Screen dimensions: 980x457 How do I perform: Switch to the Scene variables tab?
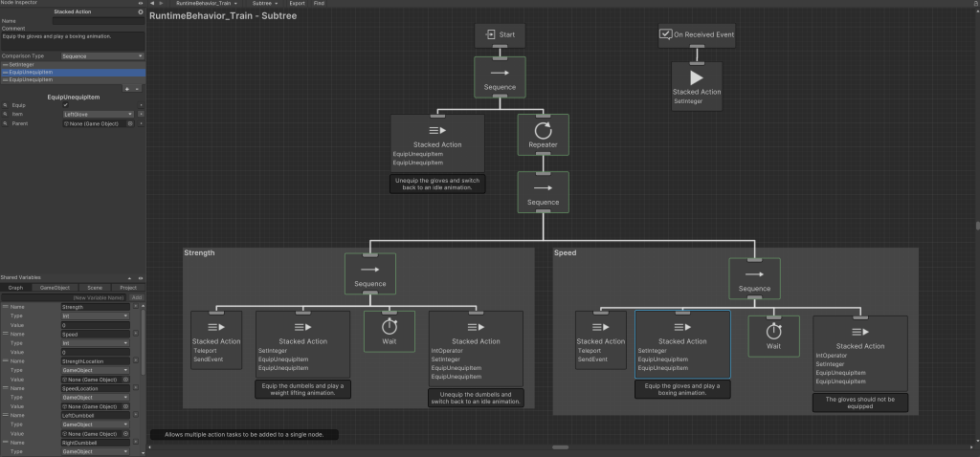click(x=95, y=287)
